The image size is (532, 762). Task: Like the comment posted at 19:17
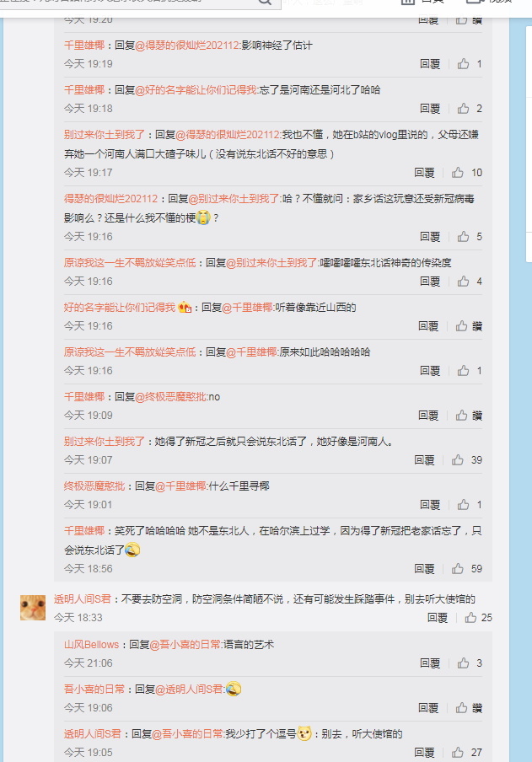(x=458, y=172)
